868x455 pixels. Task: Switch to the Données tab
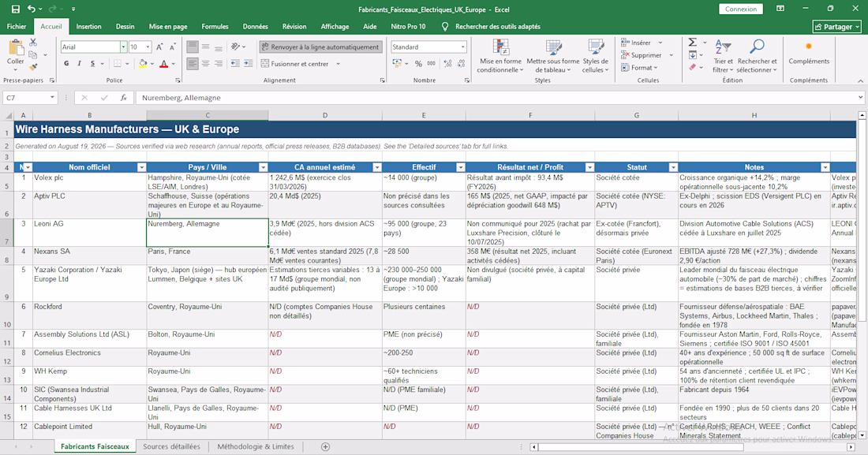pos(255,27)
